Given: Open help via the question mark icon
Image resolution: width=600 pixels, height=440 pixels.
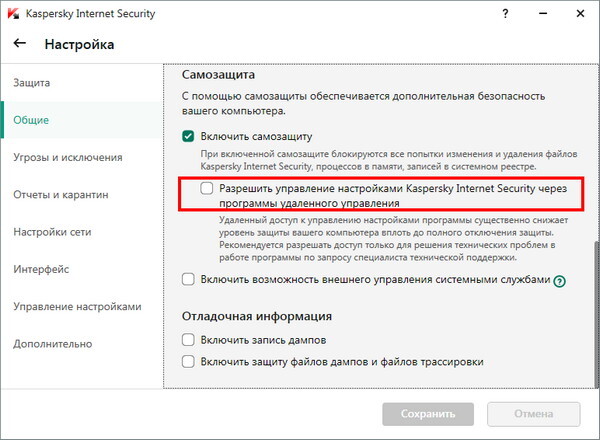Looking at the screenshot, I should [x=505, y=14].
